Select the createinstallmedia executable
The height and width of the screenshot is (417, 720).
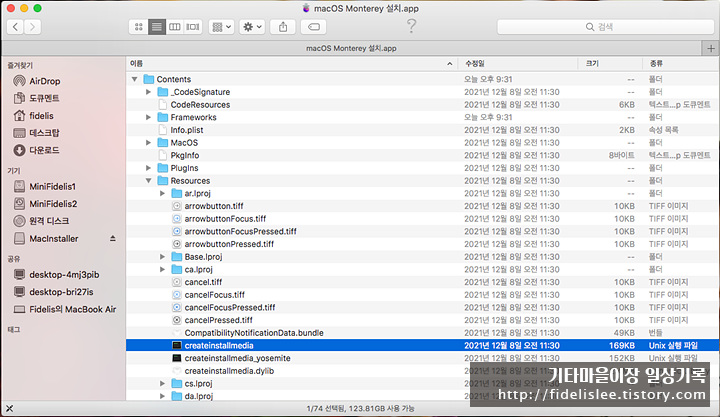tap(422, 345)
